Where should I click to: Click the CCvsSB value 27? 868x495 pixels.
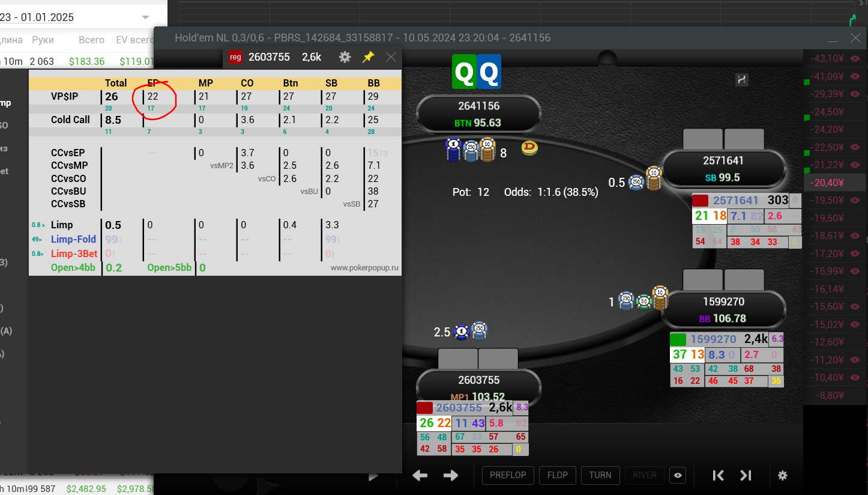click(x=373, y=204)
